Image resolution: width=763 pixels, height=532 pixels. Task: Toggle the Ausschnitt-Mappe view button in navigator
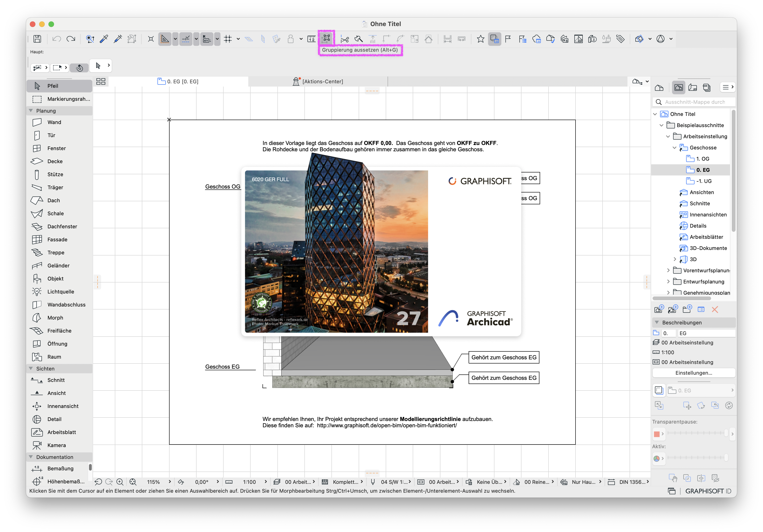pyautogui.click(x=678, y=87)
